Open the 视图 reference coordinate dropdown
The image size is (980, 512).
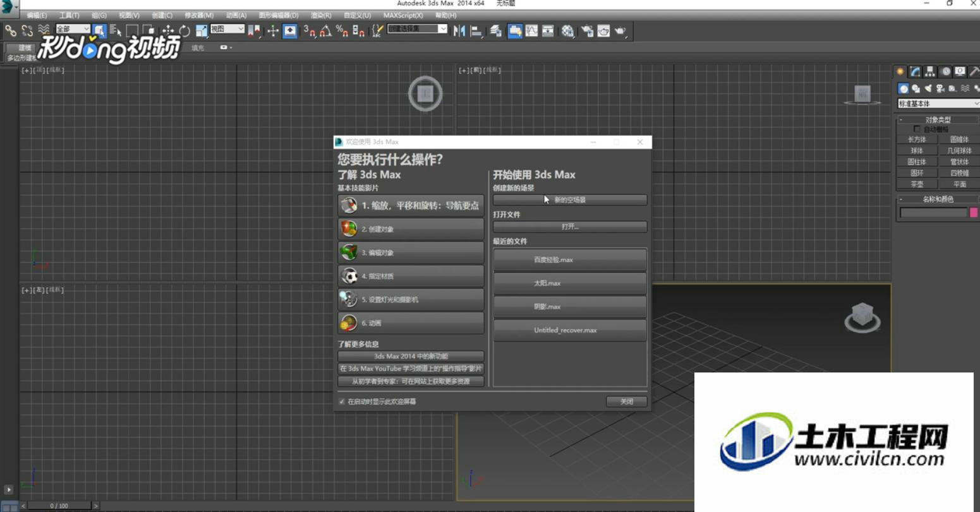point(227,29)
